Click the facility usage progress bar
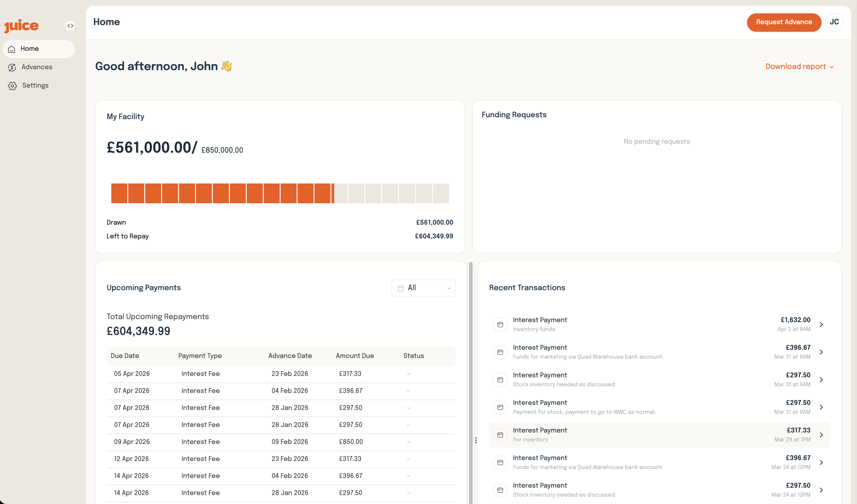The image size is (857, 504). click(280, 193)
